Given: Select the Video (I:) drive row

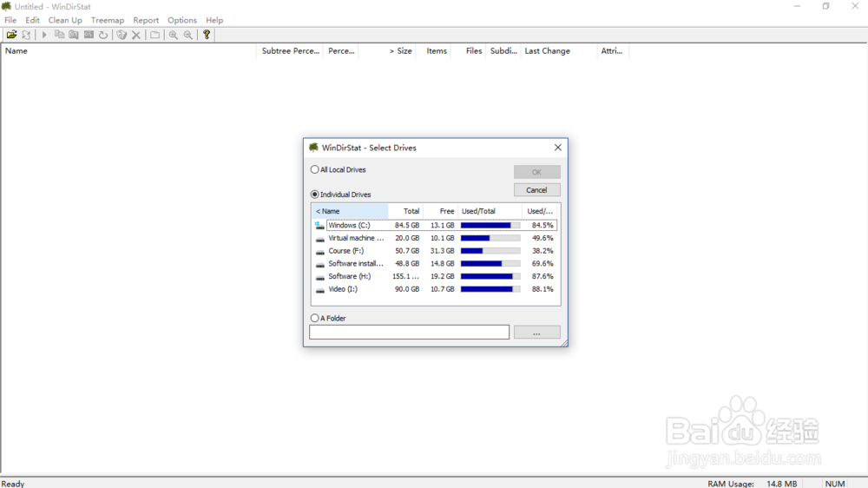Looking at the screenshot, I should tap(435, 289).
